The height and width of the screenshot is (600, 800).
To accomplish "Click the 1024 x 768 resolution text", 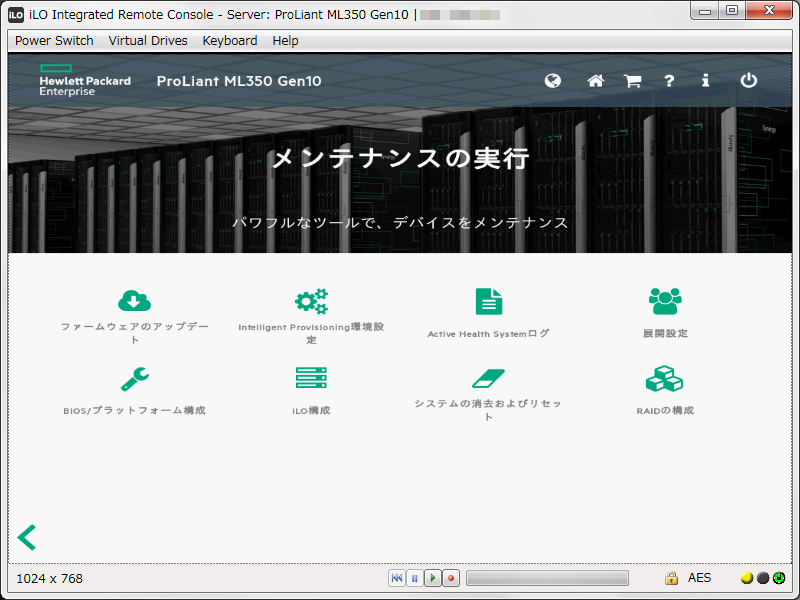I will click(x=49, y=579).
